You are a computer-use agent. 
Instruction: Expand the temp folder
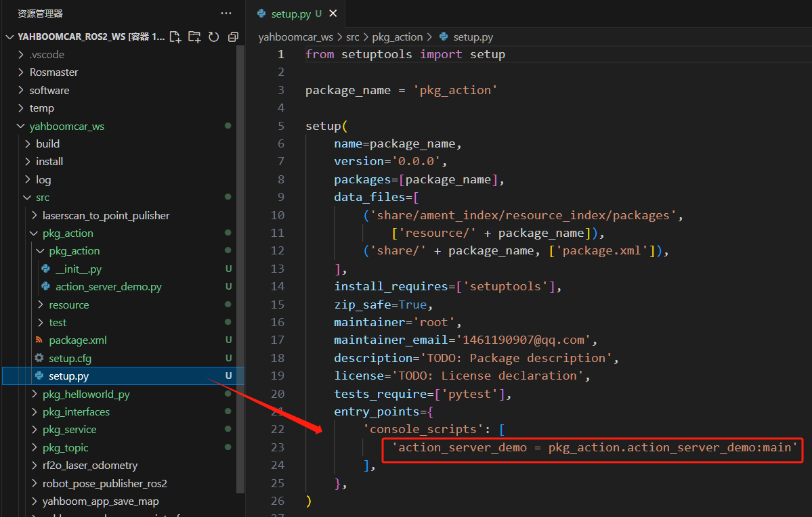tap(21, 108)
